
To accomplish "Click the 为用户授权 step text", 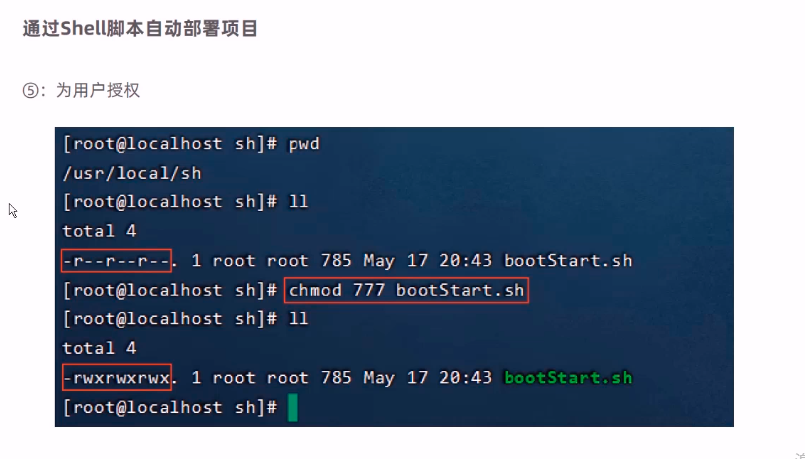I will click(x=98, y=91).
